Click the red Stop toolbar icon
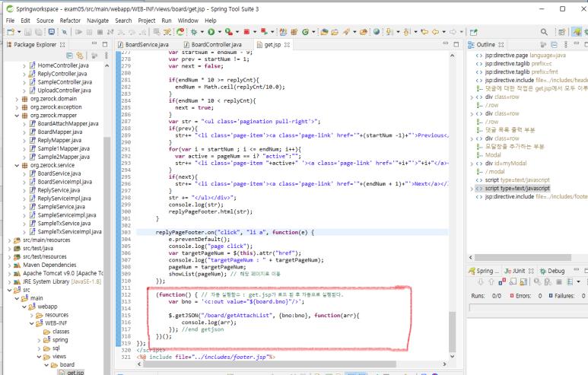The image size is (588, 375). point(246,32)
